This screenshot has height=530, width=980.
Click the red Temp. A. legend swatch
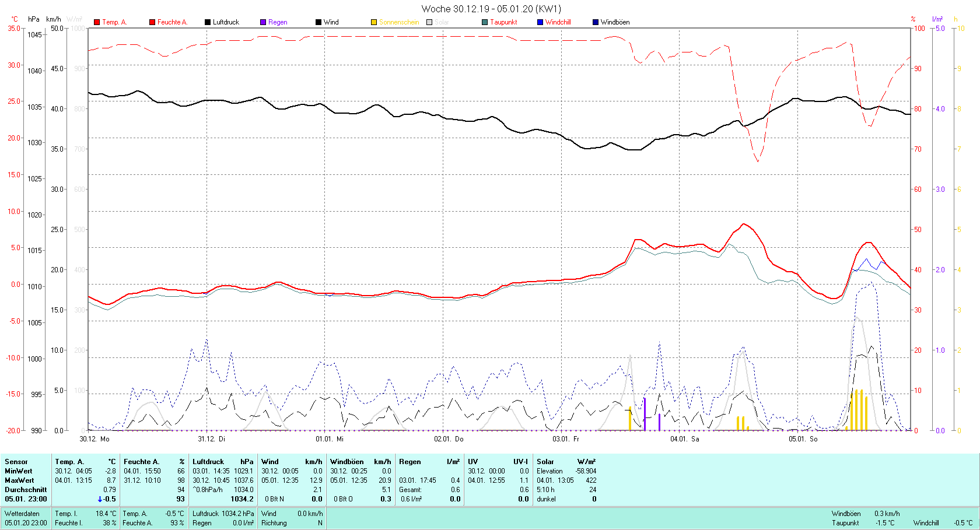point(97,22)
